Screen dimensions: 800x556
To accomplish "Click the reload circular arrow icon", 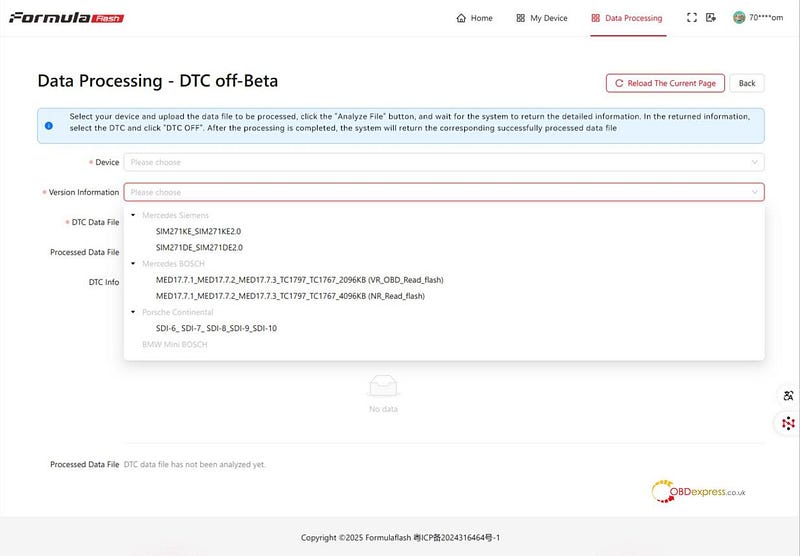I will tap(619, 83).
